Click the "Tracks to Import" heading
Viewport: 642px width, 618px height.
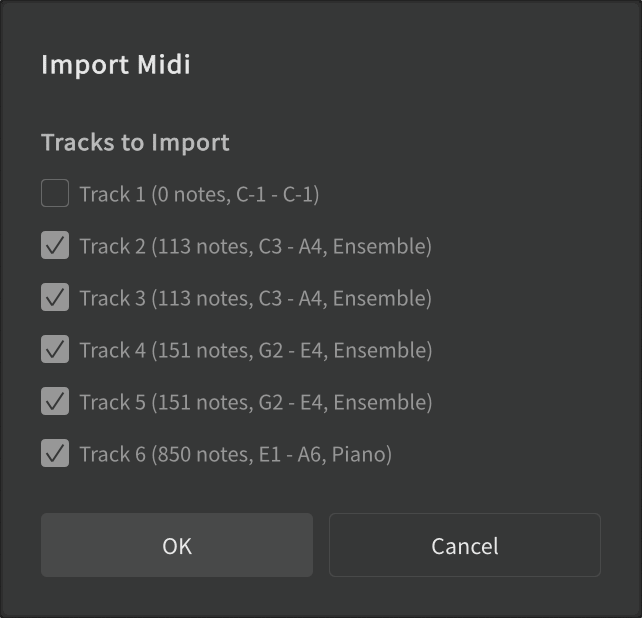[135, 142]
